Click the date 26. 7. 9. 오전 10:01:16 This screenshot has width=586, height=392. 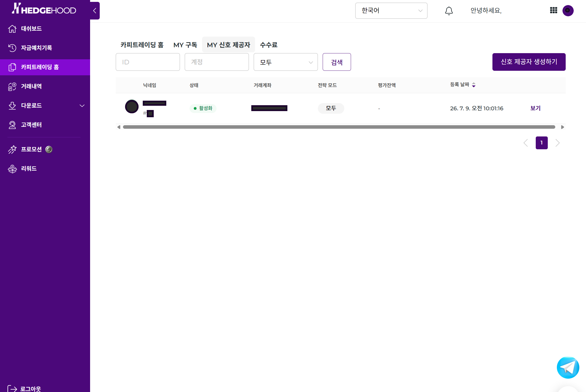pos(477,108)
